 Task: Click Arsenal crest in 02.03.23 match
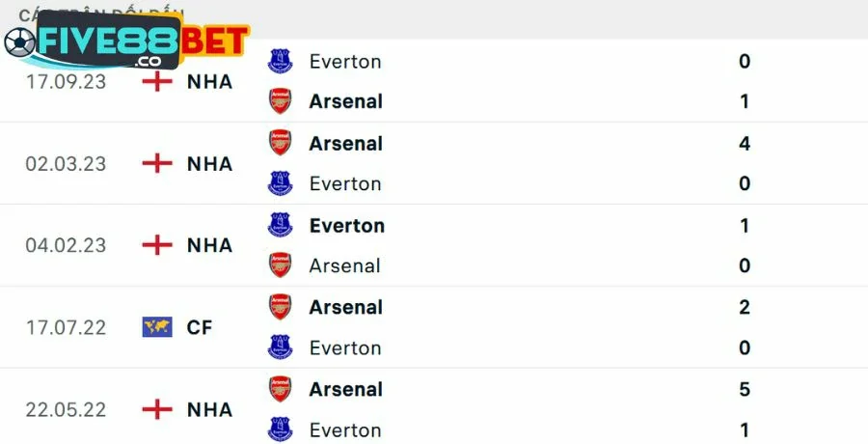[280, 143]
